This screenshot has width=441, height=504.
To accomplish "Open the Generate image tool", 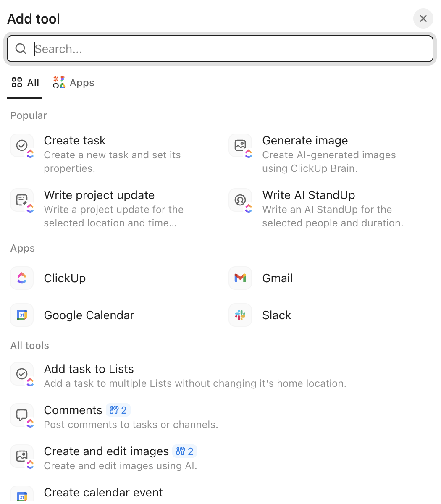I will coord(305,140).
